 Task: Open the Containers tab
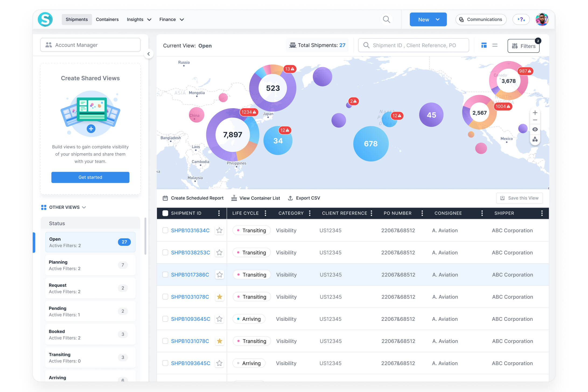pos(107,19)
